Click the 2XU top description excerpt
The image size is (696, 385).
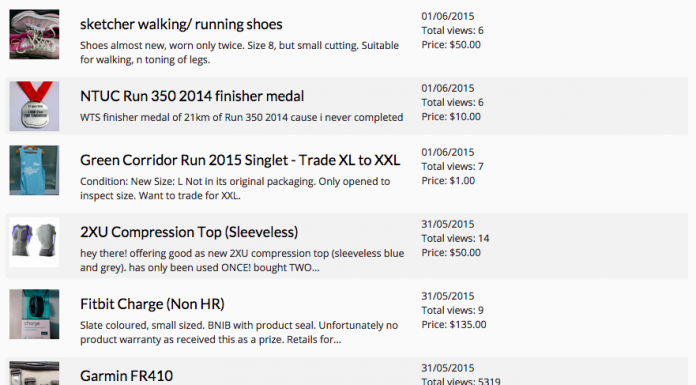click(242, 260)
